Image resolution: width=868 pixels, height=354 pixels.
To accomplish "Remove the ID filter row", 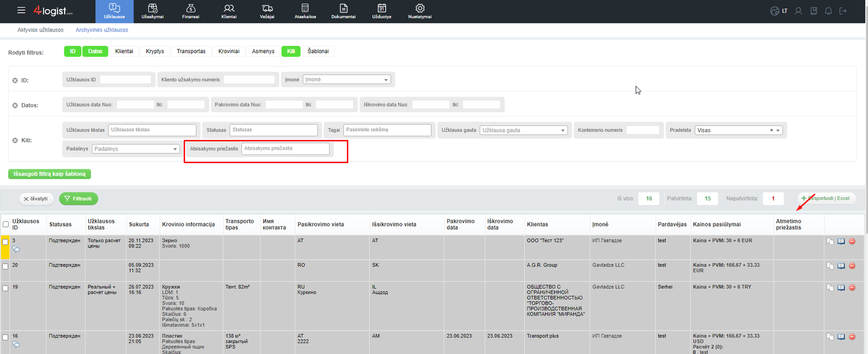I will pos(15,80).
